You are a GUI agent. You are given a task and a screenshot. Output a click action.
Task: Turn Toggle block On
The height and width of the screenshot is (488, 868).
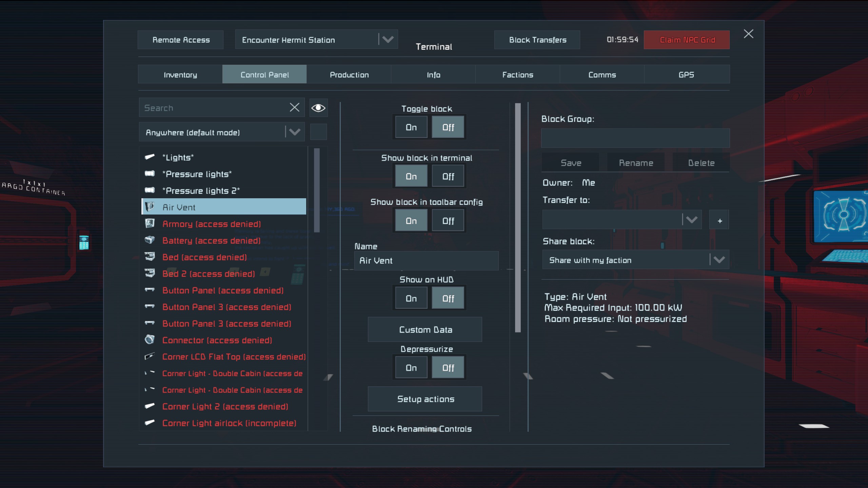click(411, 127)
